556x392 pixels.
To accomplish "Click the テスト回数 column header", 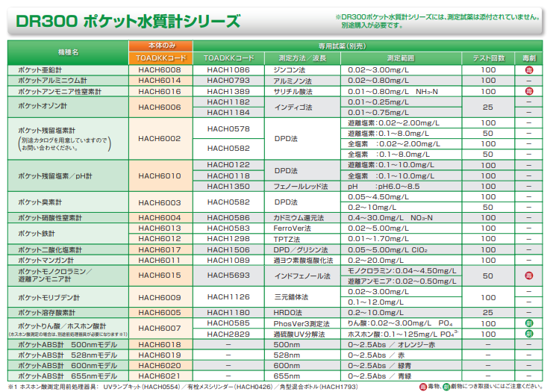I will tap(488, 57).
